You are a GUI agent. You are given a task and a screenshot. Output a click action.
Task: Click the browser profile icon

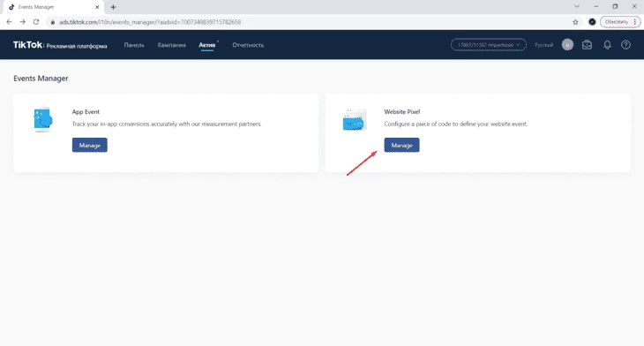592,22
